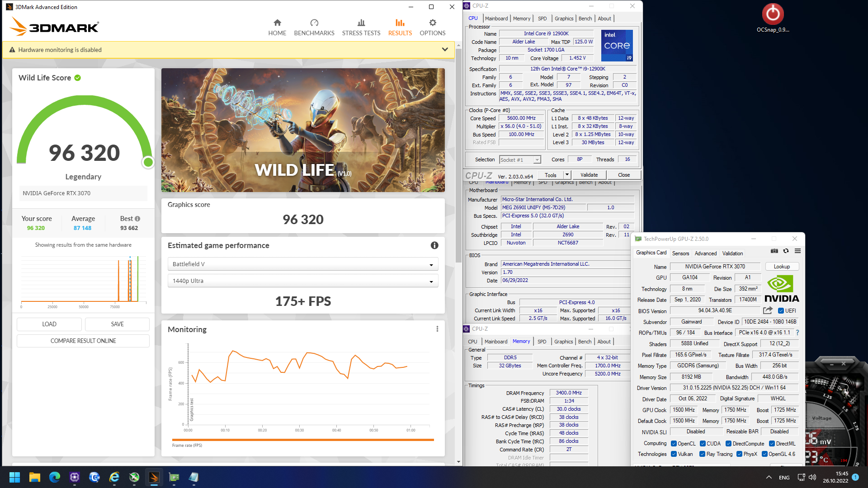Switch to Mainboard tab in top CPU-Z window
The height and width of the screenshot is (488, 868).
(496, 19)
